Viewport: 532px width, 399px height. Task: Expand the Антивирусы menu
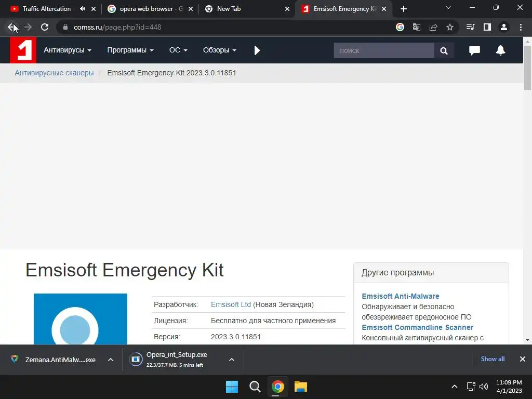point(68,50)
